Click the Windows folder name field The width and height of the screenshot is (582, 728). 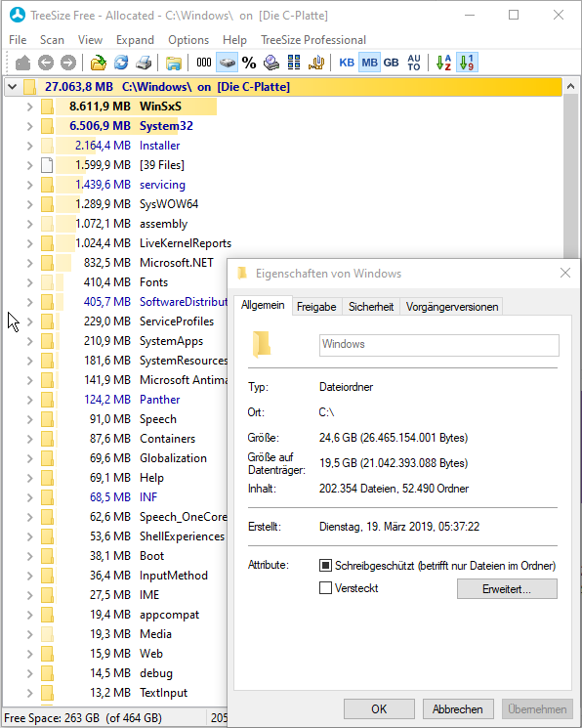coord(439,345)
